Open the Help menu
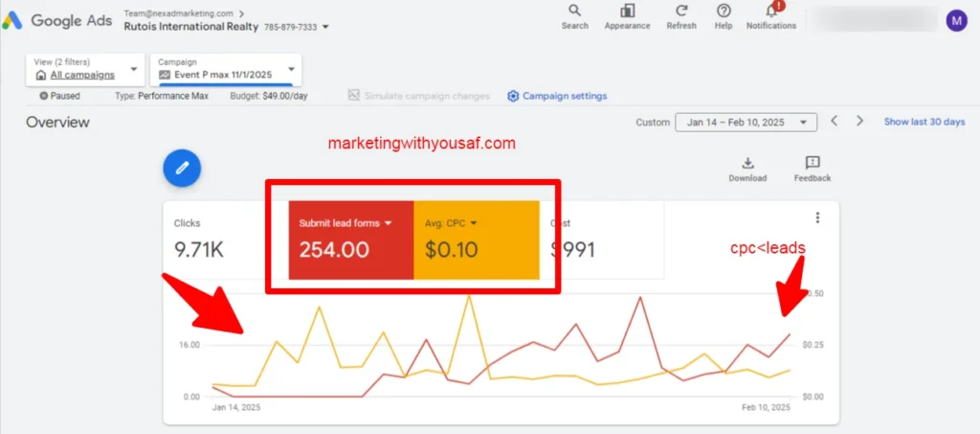 724,17
